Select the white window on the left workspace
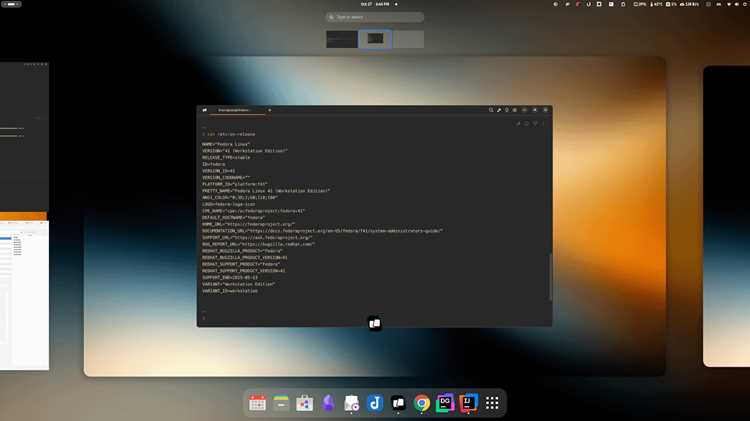This screenshot has height=421, width=750. click(x=24, y=295)
